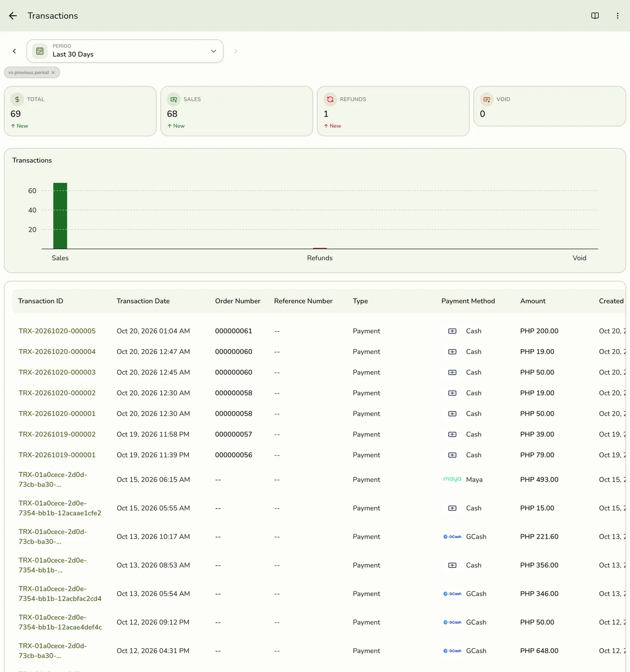Image resolution: width=630 pixels, height=672 pixels.
Task: Advance to next period with right chevron
Action: (235, 51)
